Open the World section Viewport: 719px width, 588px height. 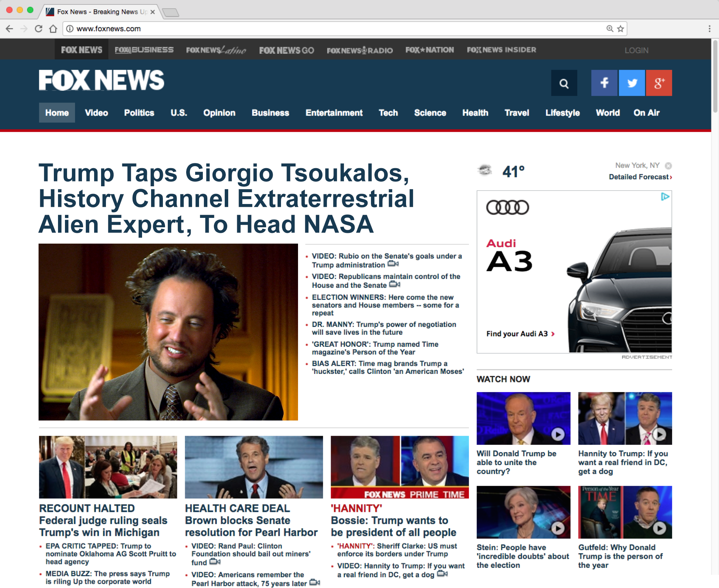click(608, 113)
